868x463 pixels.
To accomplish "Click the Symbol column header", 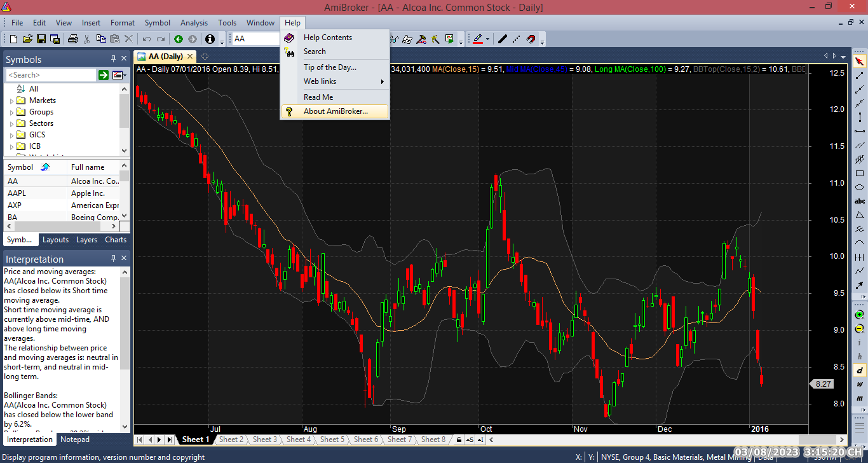I will (35, 167).
